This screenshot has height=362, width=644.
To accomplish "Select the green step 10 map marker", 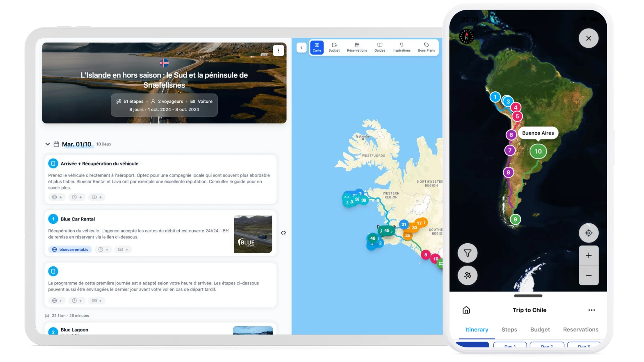I will click(538, 152).
